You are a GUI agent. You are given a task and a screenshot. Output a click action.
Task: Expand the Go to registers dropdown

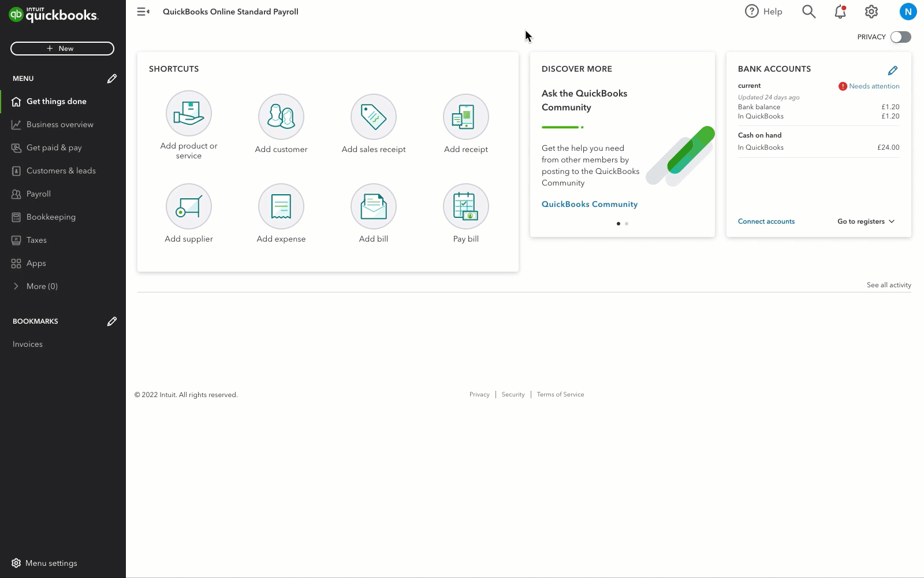(866, 221)
